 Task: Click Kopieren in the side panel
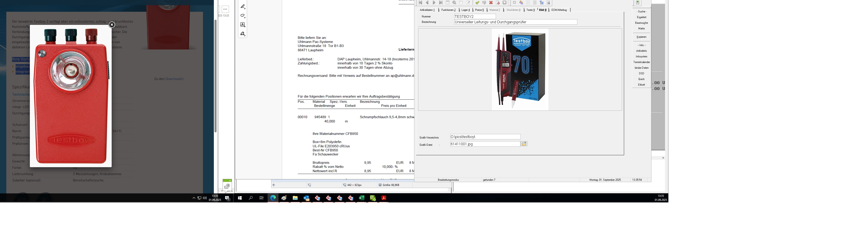tap(642, 37)
